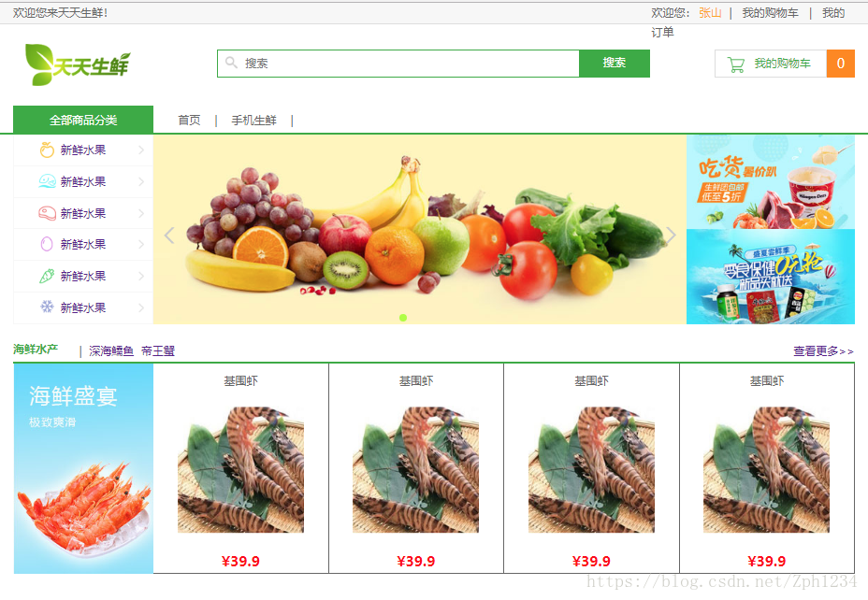Click the orange fruit category icon
Viewport: 868px width, 600px height.
(x=47, y=150)
